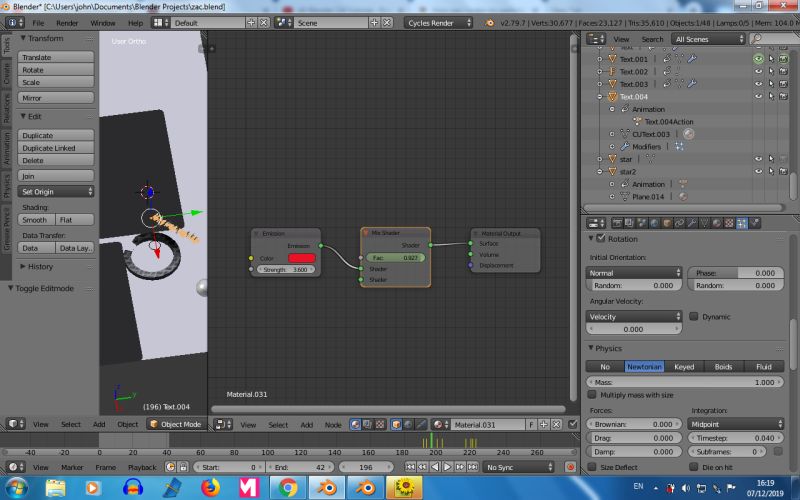Viewport: 800px width, 500px height.
Task: Toggle visibility eye for Text.004
Action: point(758,96)
